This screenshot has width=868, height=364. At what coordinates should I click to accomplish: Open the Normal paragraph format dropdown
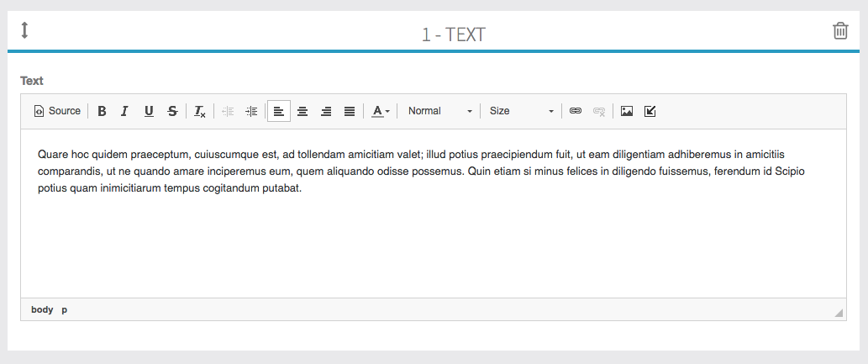439,111
